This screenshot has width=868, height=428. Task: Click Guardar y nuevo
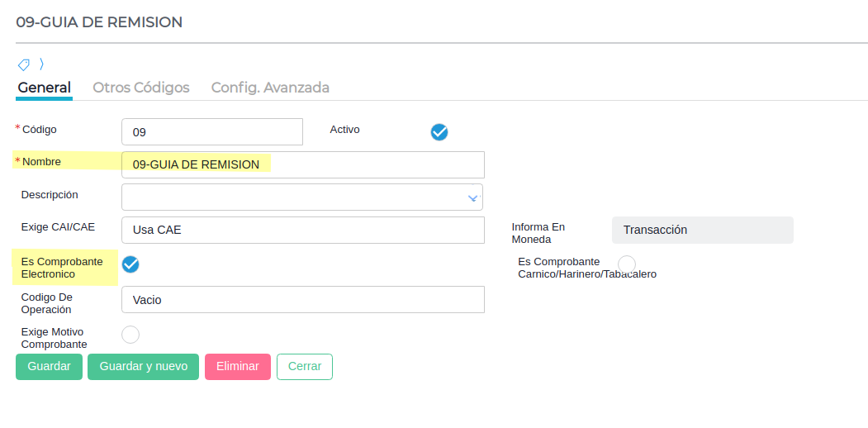click(143, 367)
